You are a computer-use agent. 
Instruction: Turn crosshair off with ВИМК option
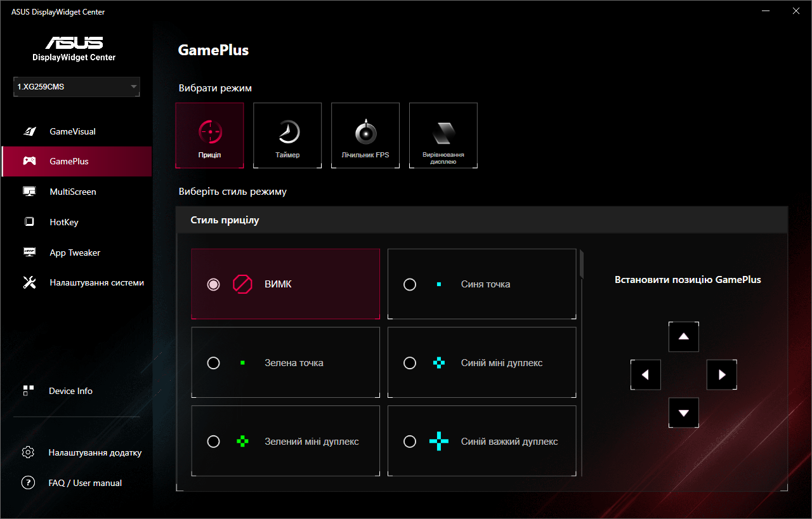pyautogui.click(x=285, y=284)
